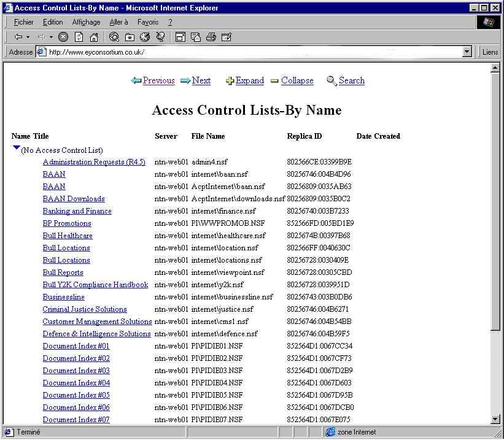The height and width of the screenshot is (440, 504).
Task: Open the Back button history dropdown arrow
Action: 28,37
